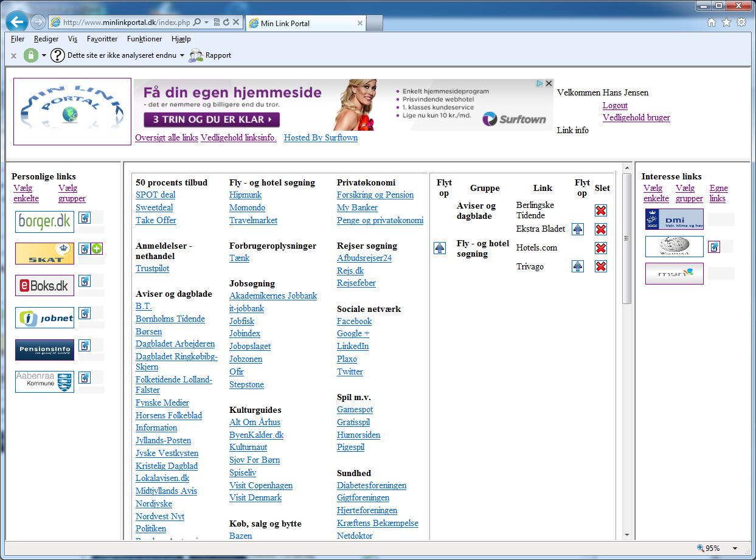Click the edit icon beside eBoks.dk
The height and width of the screenshot is (560, 756).
coord(85,281)
